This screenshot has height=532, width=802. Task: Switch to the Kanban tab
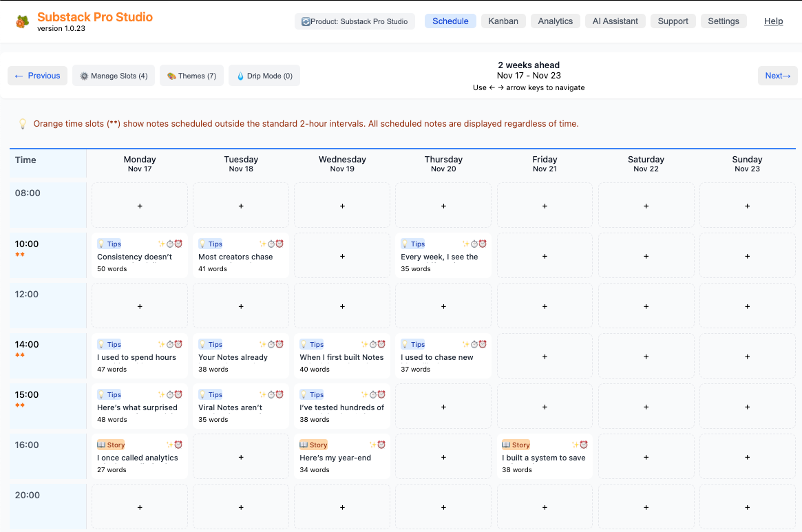coord(503,21)
